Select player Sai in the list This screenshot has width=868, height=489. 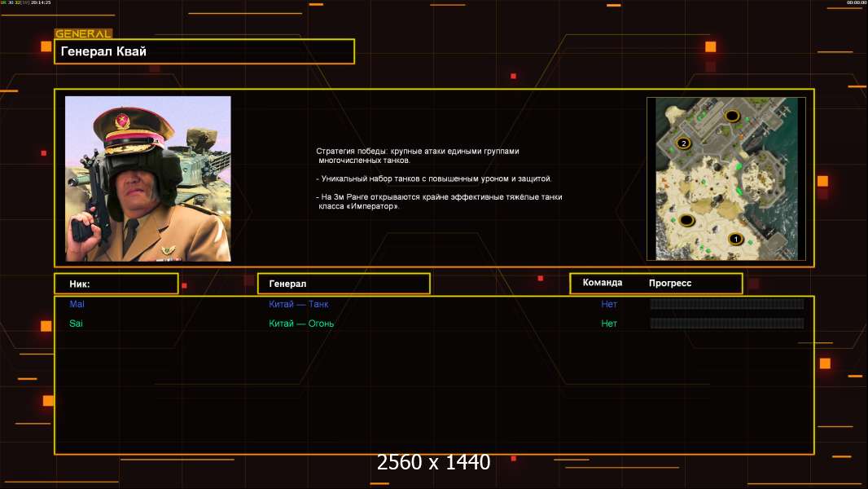pyautogui.click(x=77, y=324)
